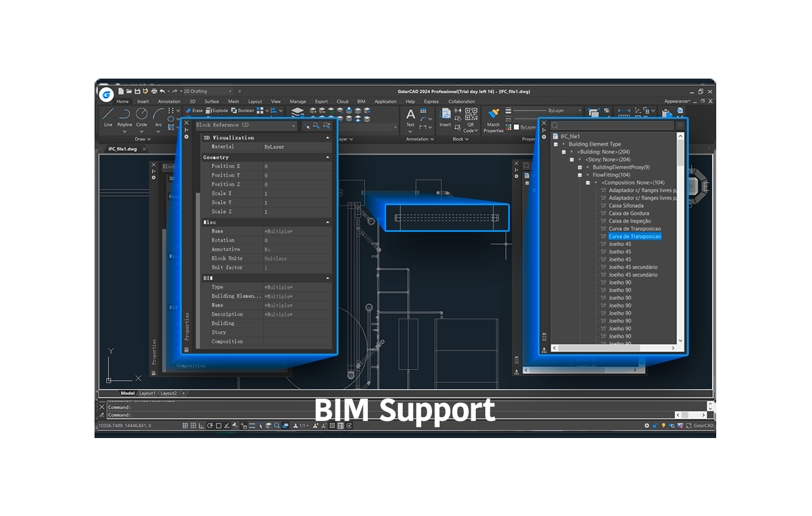812x516 pixels.
Task: Click the BIM tree search field
Action: pyautogui.click(x=612, y=126)
